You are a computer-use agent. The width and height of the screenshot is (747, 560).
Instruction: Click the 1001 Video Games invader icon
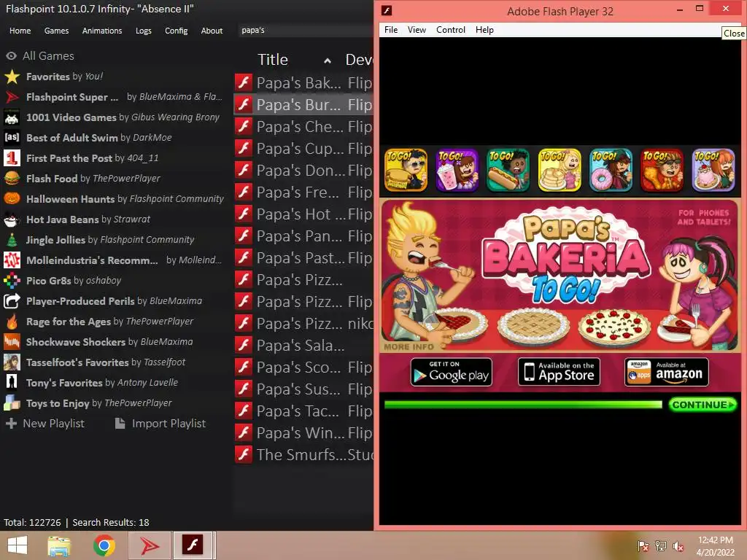[x=12, y=117]
